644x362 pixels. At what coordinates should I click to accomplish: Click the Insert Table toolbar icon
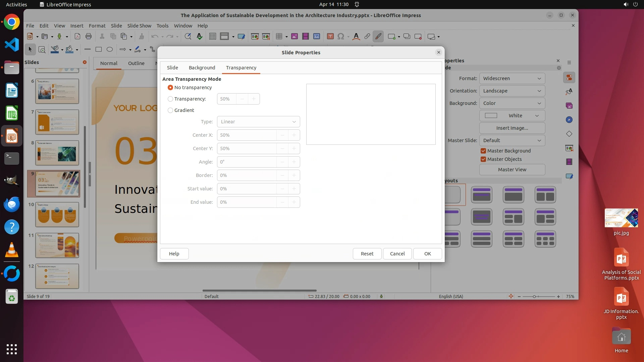point(279,37)
